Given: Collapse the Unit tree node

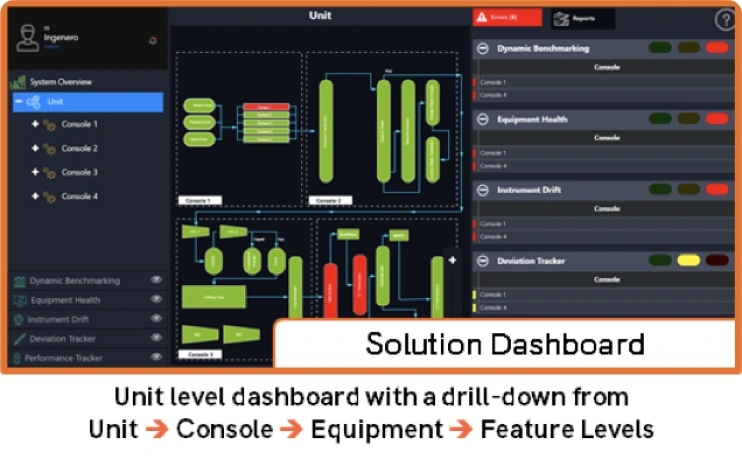Looking at the screenshot, I should 18,102.
